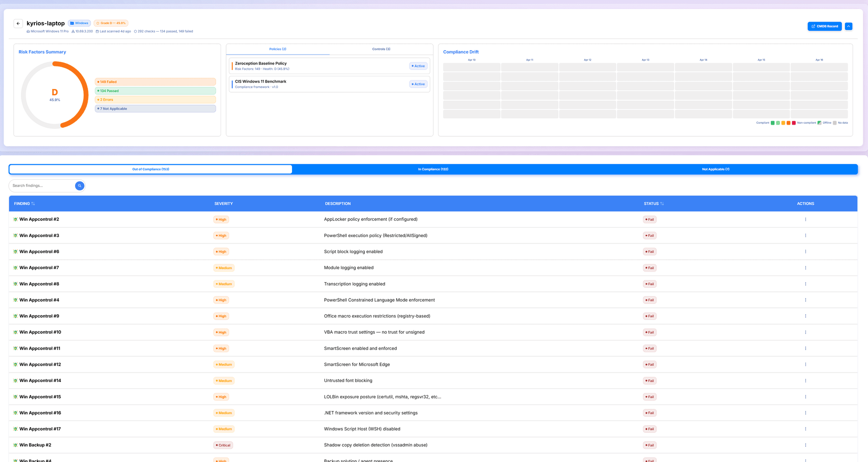This screenshot has height=462, width=868.
Task: Select In Compliance (132) tab
Action: coord(433,169)
